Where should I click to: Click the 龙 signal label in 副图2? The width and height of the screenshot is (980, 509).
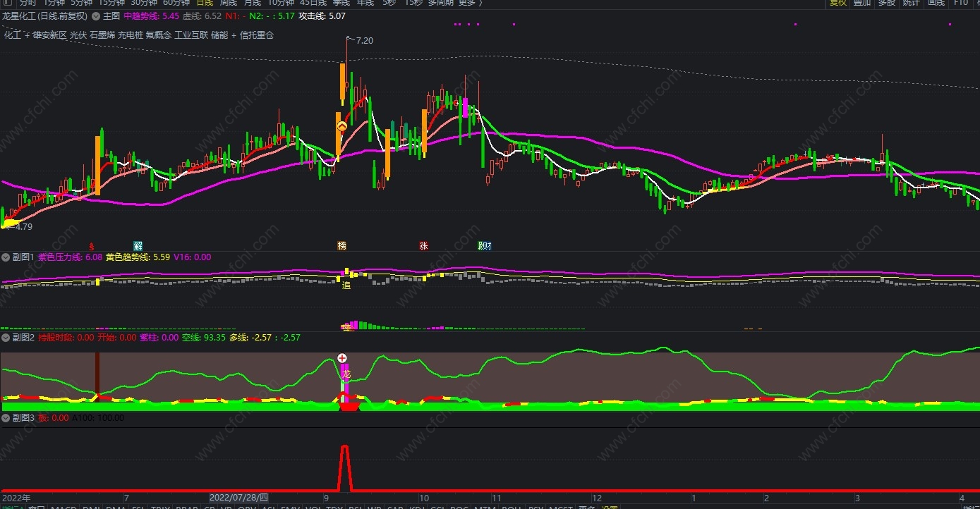click(346, 375)
